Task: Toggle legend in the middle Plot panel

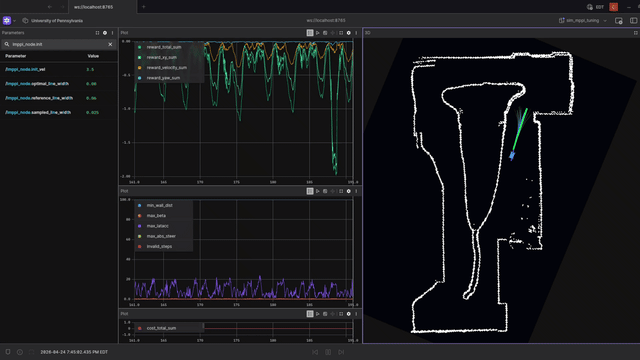Action: 310,191
